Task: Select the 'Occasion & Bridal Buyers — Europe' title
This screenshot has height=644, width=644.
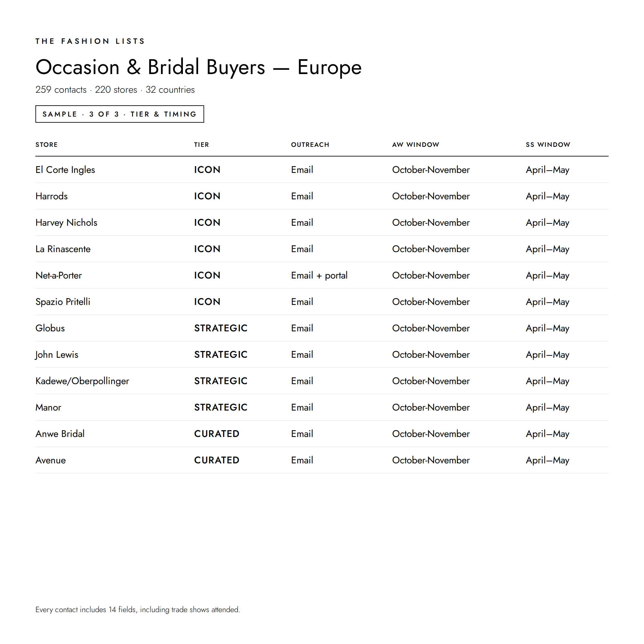Action: pyautogui.click(x=198, y=67)
